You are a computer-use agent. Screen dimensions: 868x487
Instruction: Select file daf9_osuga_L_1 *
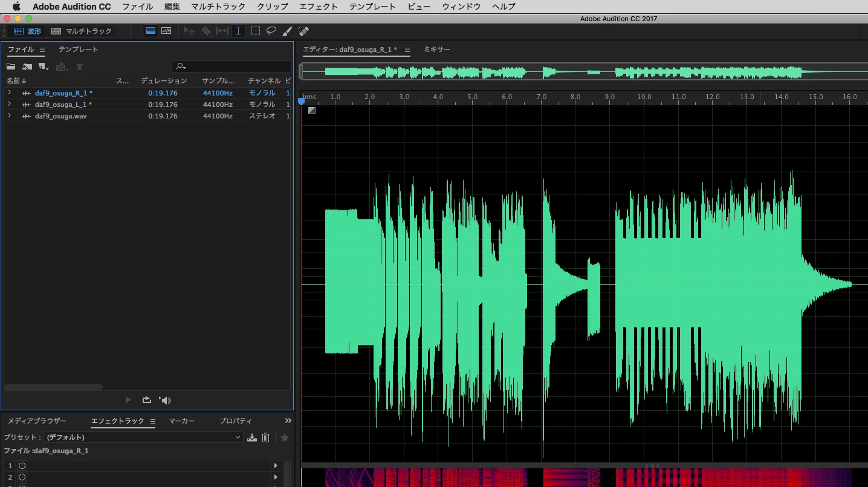click(63, 105)
